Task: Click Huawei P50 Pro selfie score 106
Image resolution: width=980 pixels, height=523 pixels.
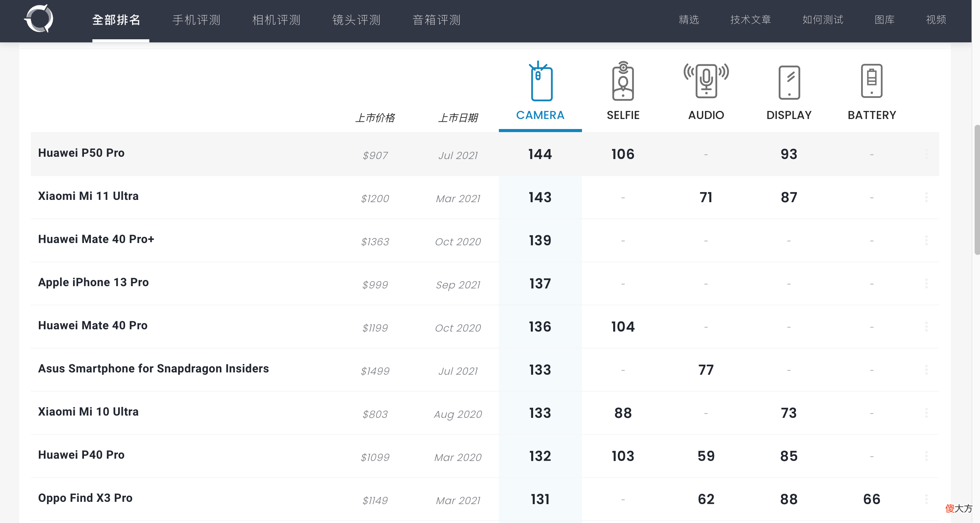Action: pos(623,154)
